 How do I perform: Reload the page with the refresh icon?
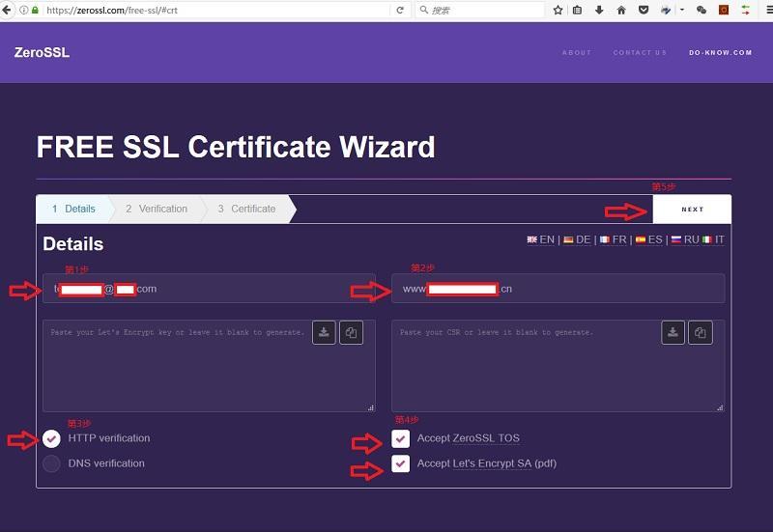click(400, 10)
